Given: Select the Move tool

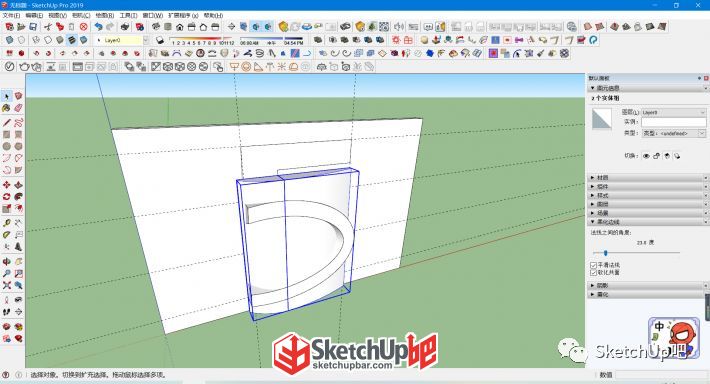Looking at the screenshot, I should coord(6,185).
